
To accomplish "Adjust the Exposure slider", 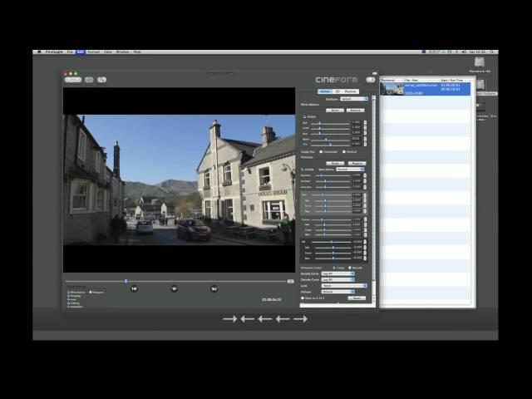I will coord(332,175).
